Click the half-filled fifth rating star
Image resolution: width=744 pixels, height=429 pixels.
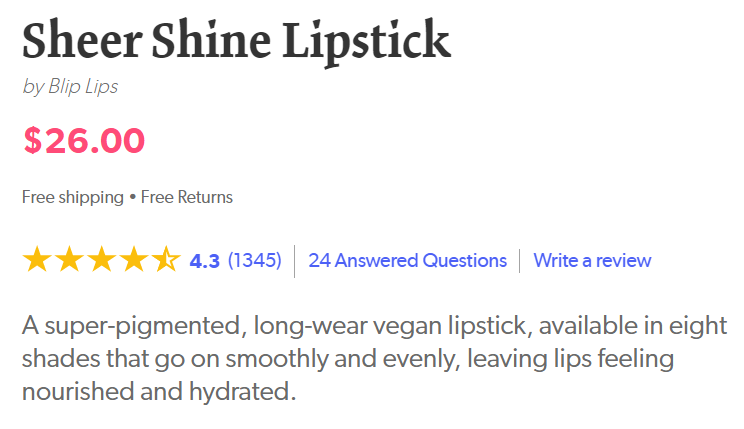pyautogui.click(x=165, y=261)
